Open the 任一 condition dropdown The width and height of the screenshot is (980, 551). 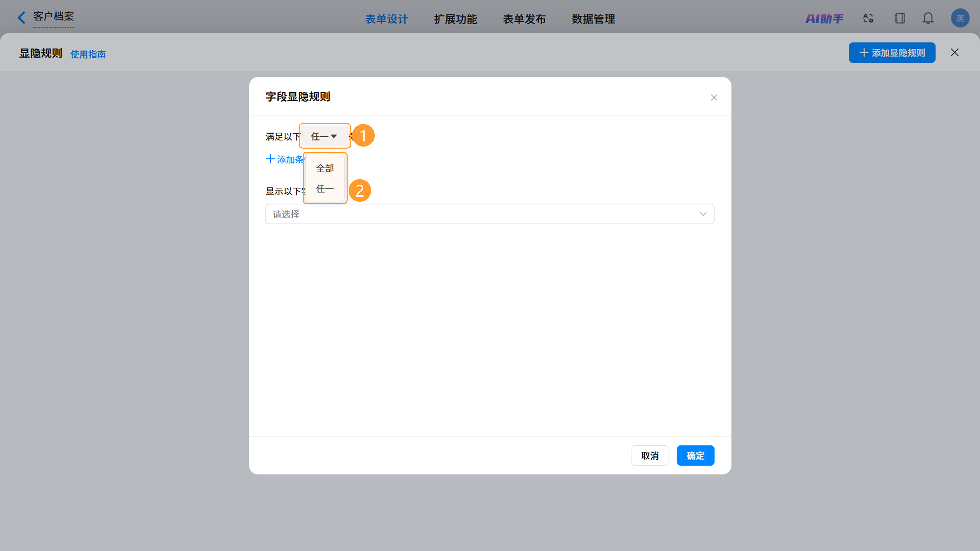click(x=325, y=136)
